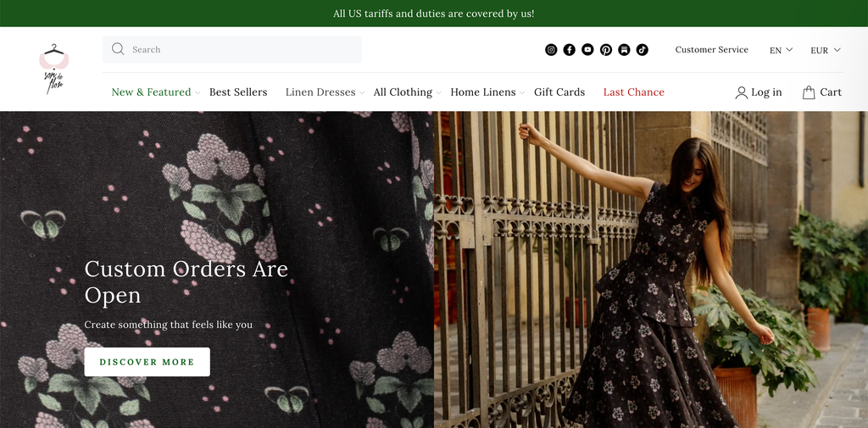This screenshot has width=868, height=428.
Task: Click the magnifying glass search icon
Action: click(118, 49)
